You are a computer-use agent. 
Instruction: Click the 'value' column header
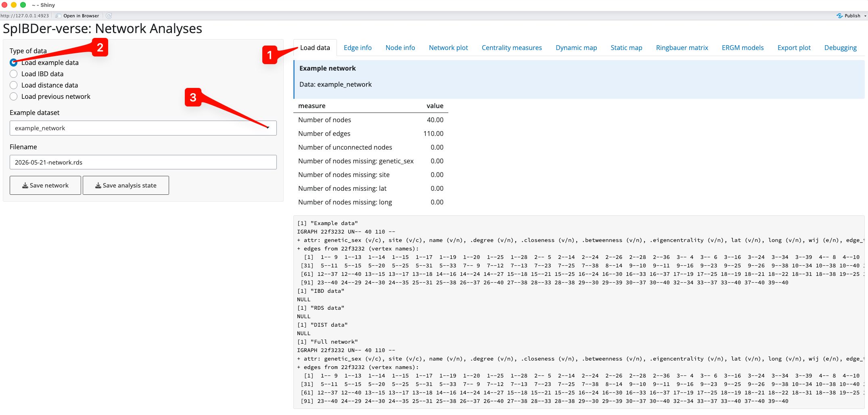point(435,106)
